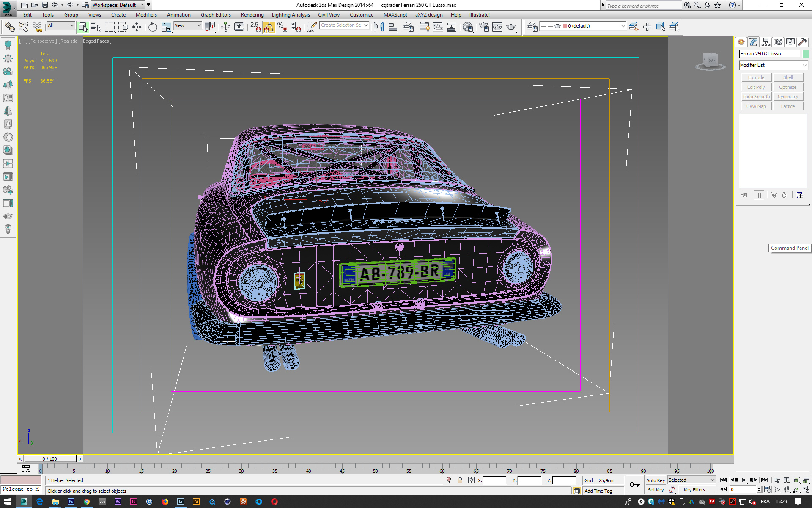Open Key Filters dialog
This screenshot has width=812, height=508.
[697, 490]
